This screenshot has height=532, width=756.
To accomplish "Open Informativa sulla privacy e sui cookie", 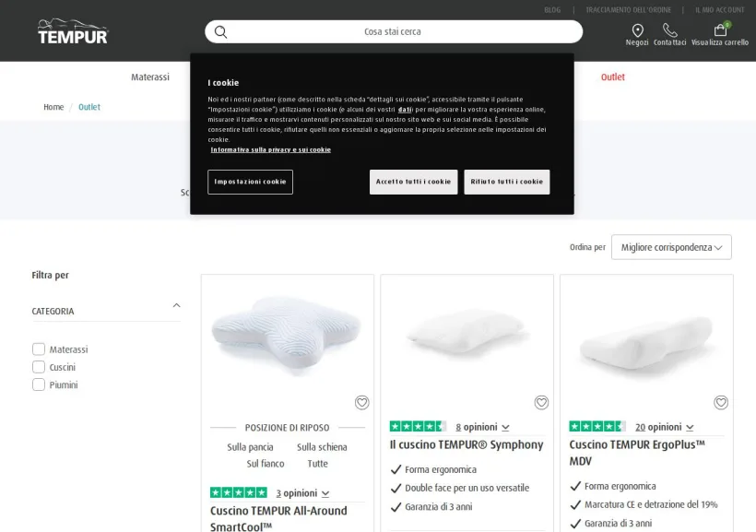I will coord(270,150).
